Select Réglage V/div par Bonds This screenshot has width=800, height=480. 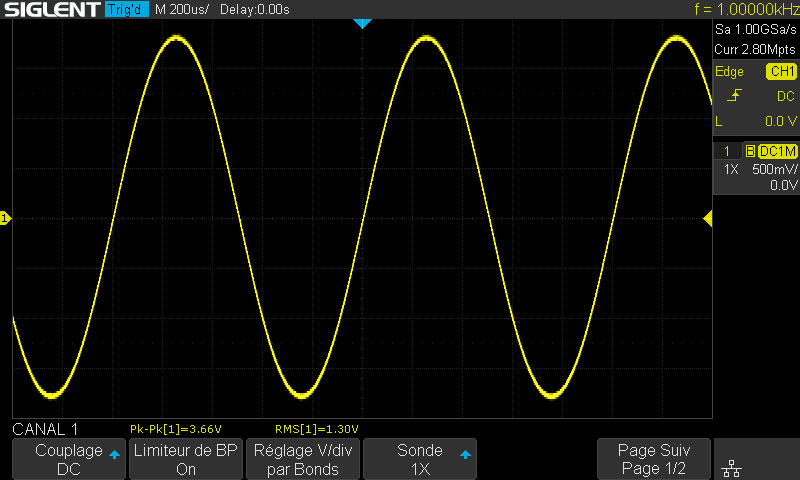pos(303,459)
